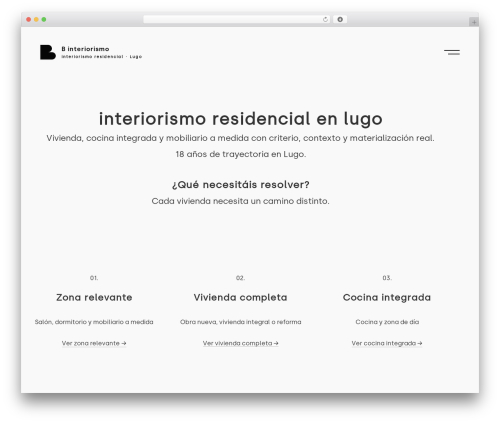Screen dimensions: 500x423
Task: Click the Cocina y zona de día text
Action: (387, 322)
